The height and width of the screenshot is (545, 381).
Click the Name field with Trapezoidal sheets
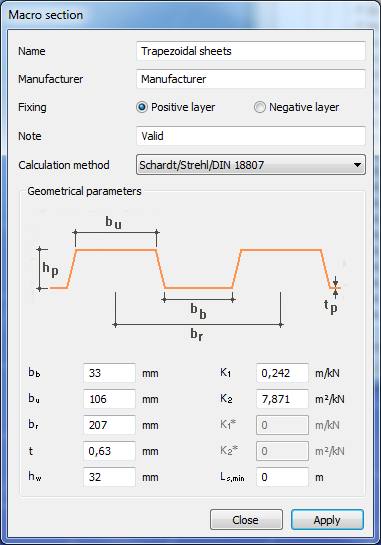pyautogui.click(x=251, y=51)
